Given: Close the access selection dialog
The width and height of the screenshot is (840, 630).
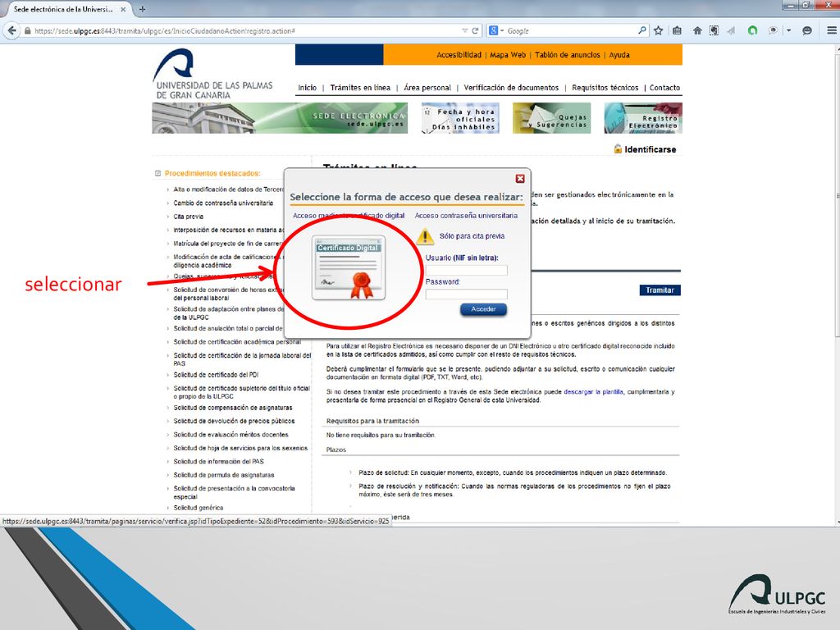Looking at the screenshot, I should pos(519,178).
